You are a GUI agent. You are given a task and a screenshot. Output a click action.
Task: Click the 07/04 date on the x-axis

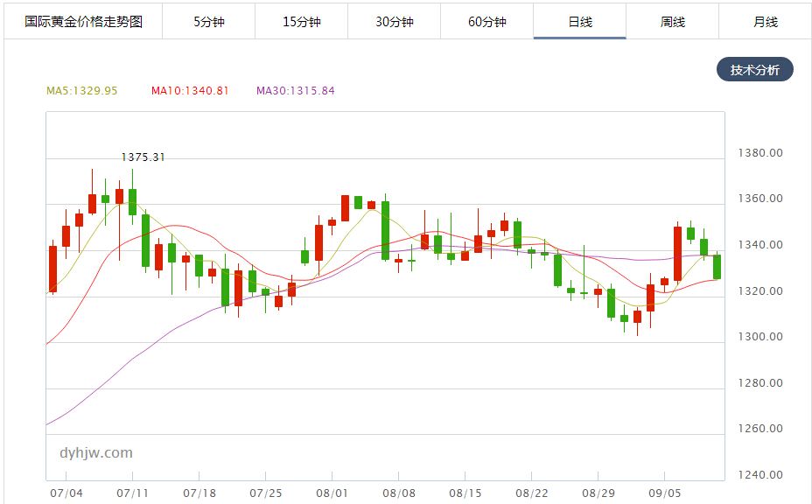pos(66,493)
